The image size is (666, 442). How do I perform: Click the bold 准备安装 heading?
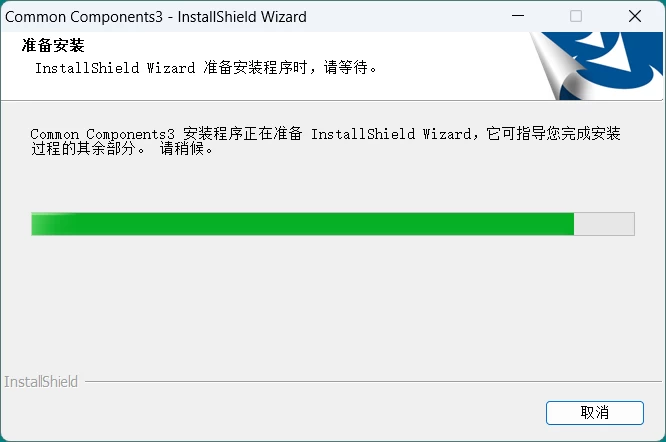click(x=53, y=45)
